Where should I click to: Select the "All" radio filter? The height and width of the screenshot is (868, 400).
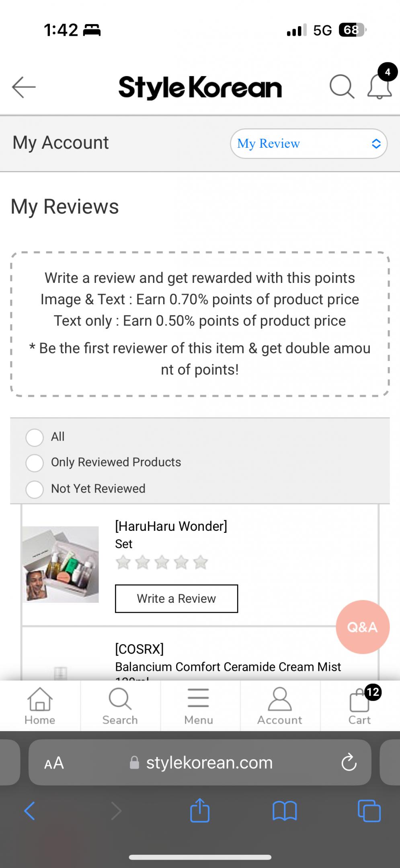(35, 437)
